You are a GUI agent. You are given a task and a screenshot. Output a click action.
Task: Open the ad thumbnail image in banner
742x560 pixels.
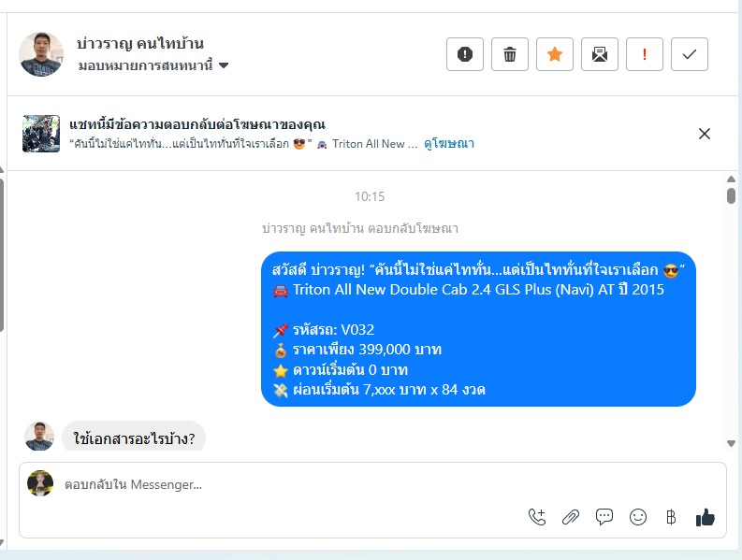pyautogui.click(x=41, y=134)
